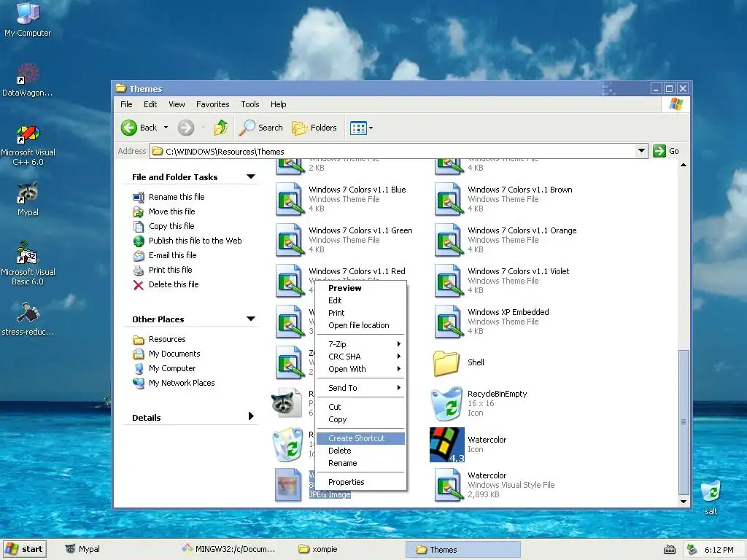The width and height of the screenshot is (747, 560).
Task: Open the Tools menu
Action: tap(249, 104)
